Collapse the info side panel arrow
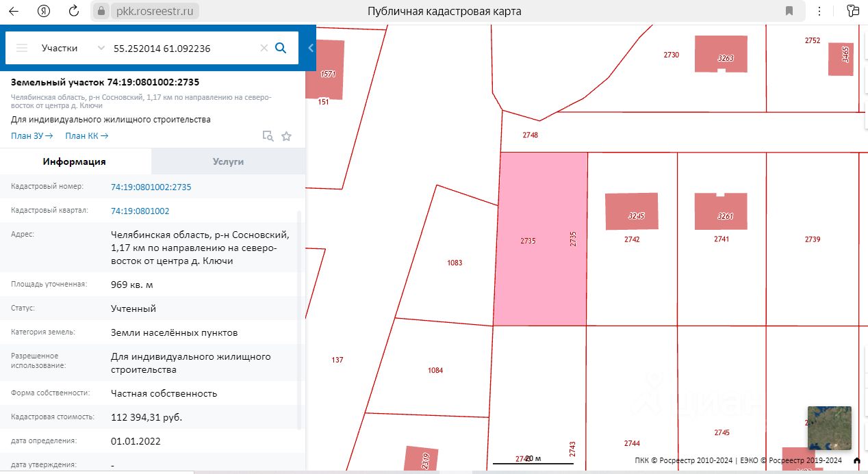Viewport: 868px width, 474px height. (x=311, y=48)
